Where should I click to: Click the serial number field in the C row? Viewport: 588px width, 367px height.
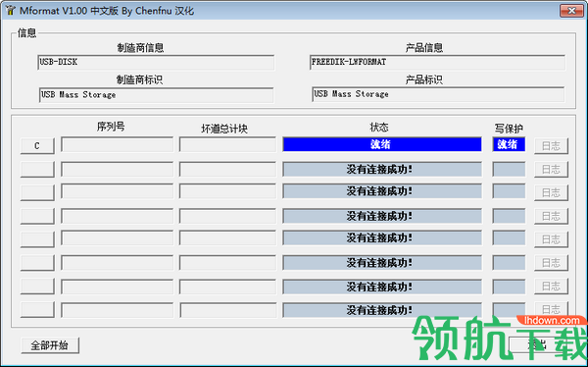coord(117,144)
